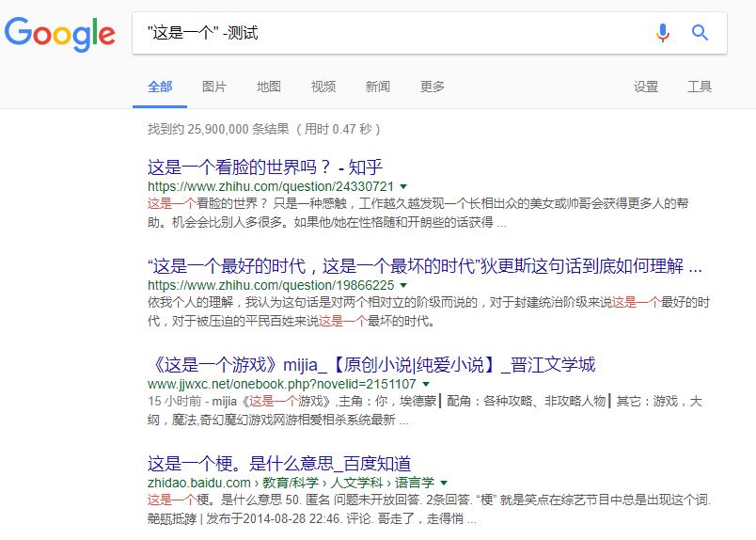Start voice search with the microphone icon

[x=663, y=33]
